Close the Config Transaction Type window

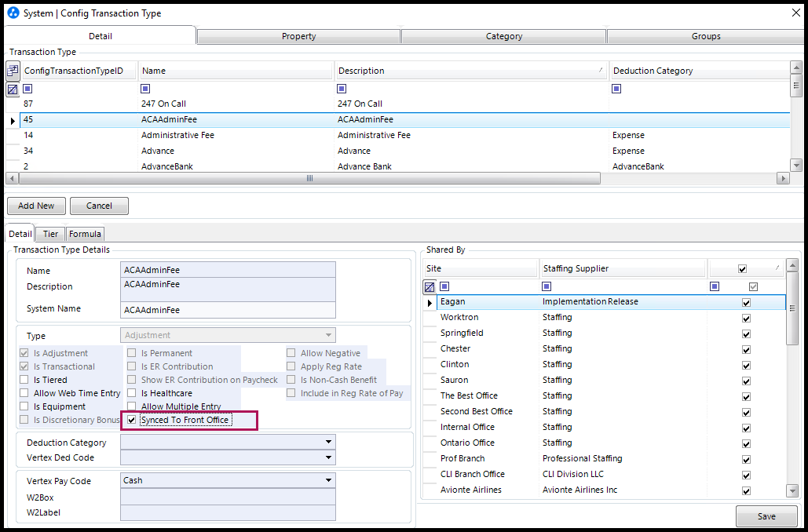pyautogui.click(x=795, y=13)
